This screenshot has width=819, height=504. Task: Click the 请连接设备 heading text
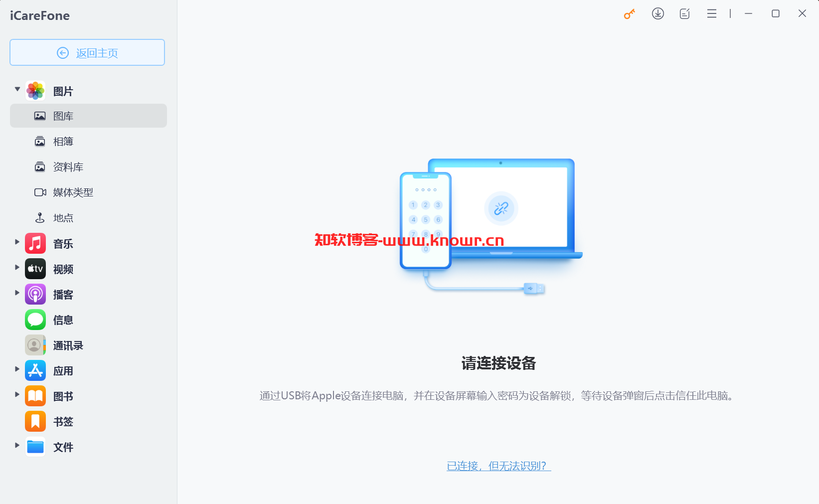point(498,363)
